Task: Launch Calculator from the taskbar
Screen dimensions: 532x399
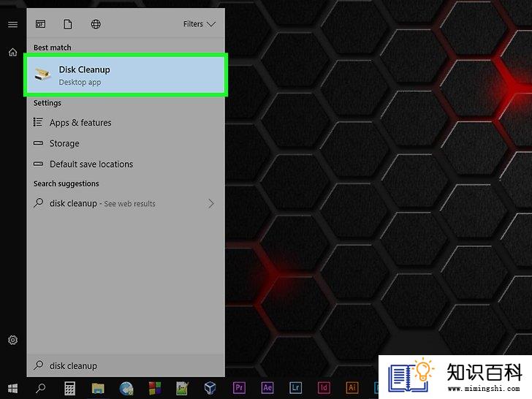Action: (69, 388)
